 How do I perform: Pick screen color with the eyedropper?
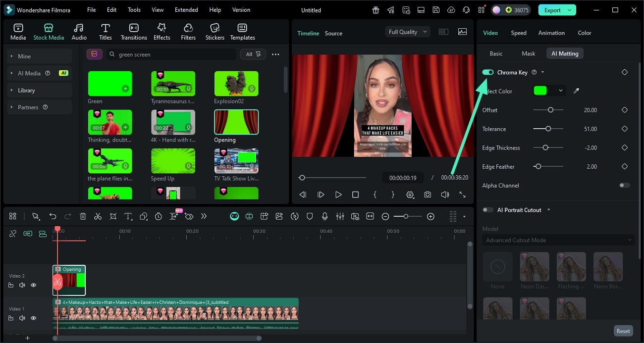576,91
